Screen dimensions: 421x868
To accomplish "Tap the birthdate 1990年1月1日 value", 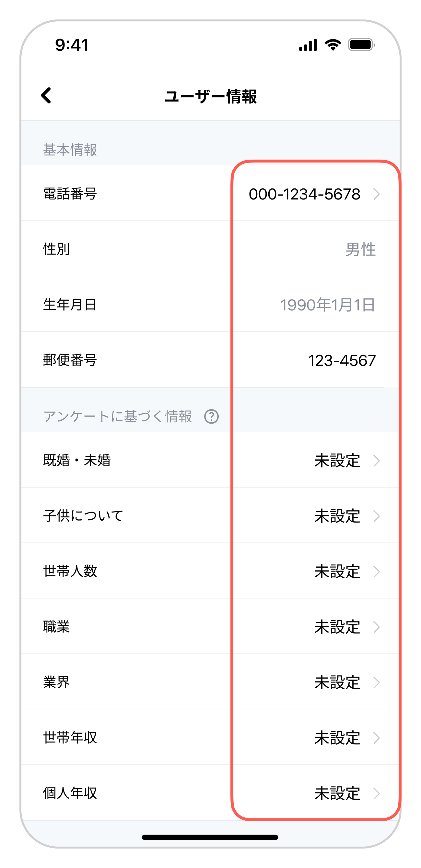I will [327, 305].
